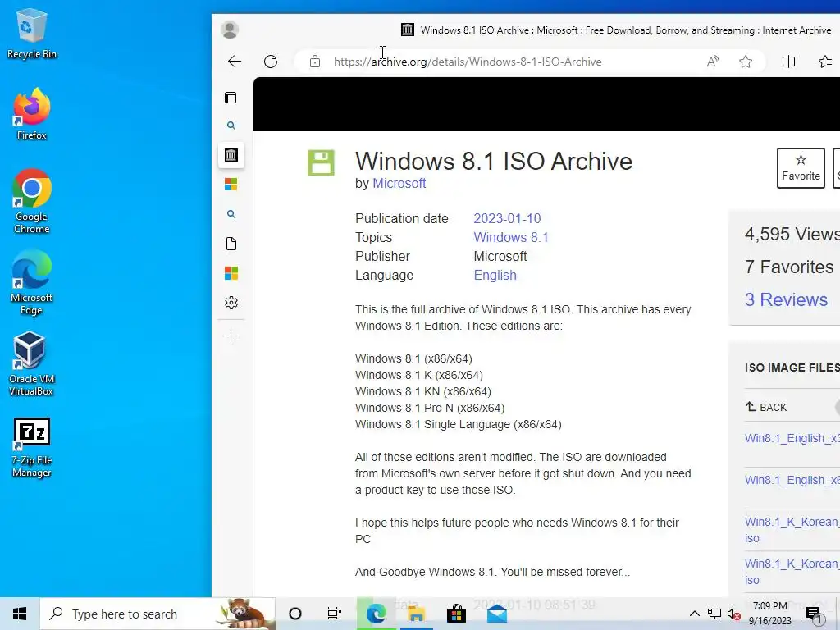The height and width of the screenshot is (630, 840).
Task: Select the Microsoft Edge desktop shortcut
Action: [x=31, y=282]
